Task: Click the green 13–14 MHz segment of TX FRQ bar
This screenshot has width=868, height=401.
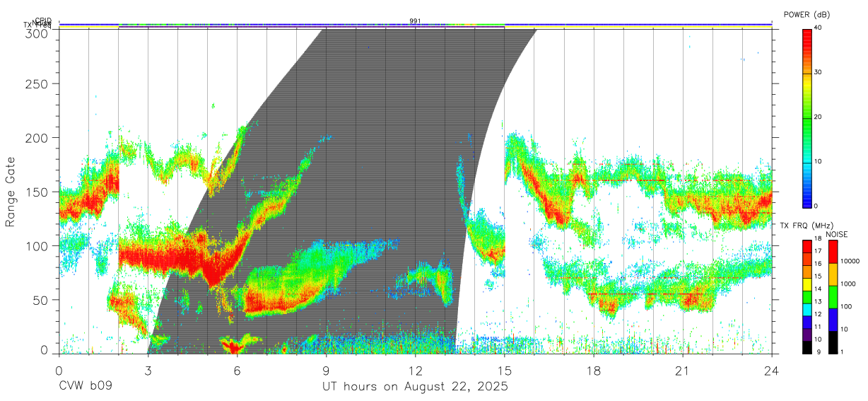Action: coord(808,296)
